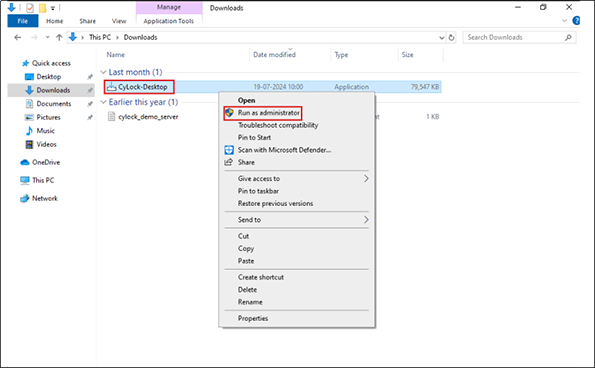Select Copy from the context menu
595x368 pixels.
click(x=246, y=248)
